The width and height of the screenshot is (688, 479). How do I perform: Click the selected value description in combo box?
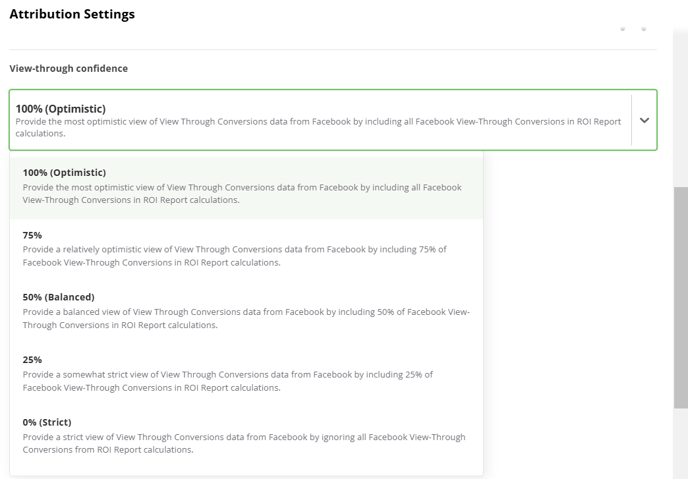(318, 127)
